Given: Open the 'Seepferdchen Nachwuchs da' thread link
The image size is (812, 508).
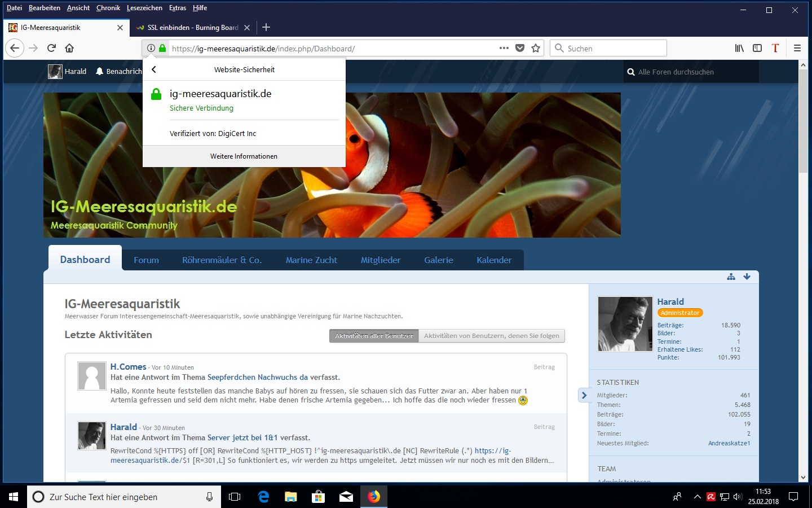Looking at the screenshot, I should 257,377.
